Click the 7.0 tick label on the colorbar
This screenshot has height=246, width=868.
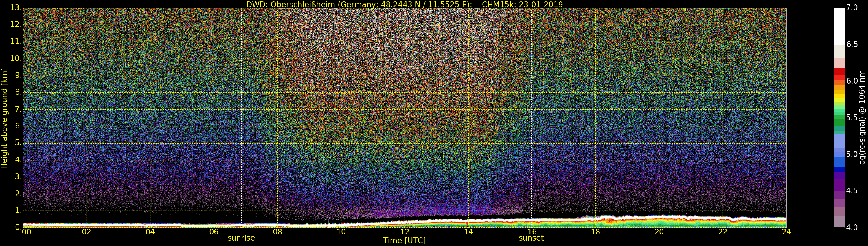[852, 8]
